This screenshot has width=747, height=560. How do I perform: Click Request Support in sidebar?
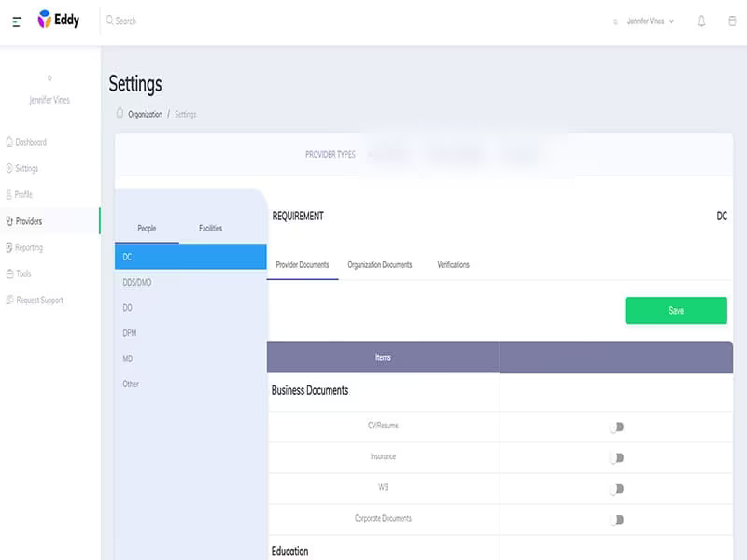35,300
